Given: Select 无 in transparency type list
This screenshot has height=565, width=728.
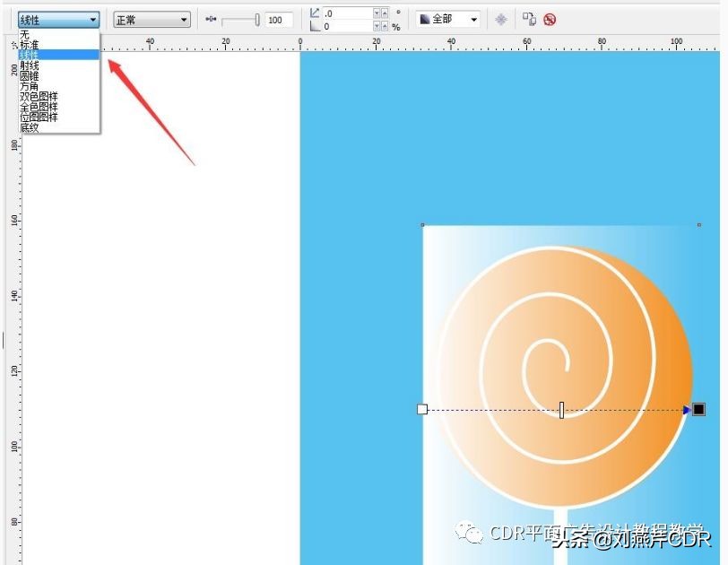Looking at the screenshot, I should (58, 34).
